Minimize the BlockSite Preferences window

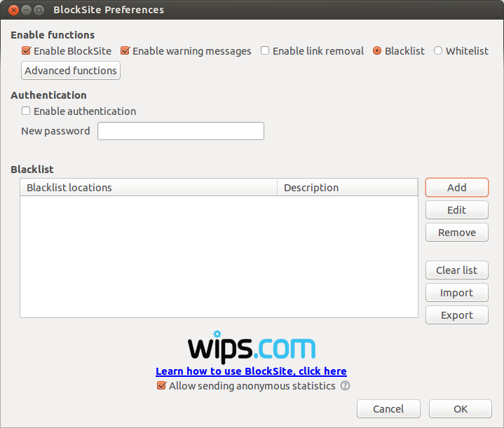click(x=26, y=11)
